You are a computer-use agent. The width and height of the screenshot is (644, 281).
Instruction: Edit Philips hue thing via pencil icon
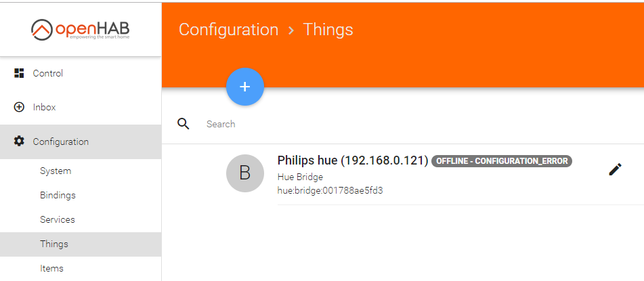[615, 169]
